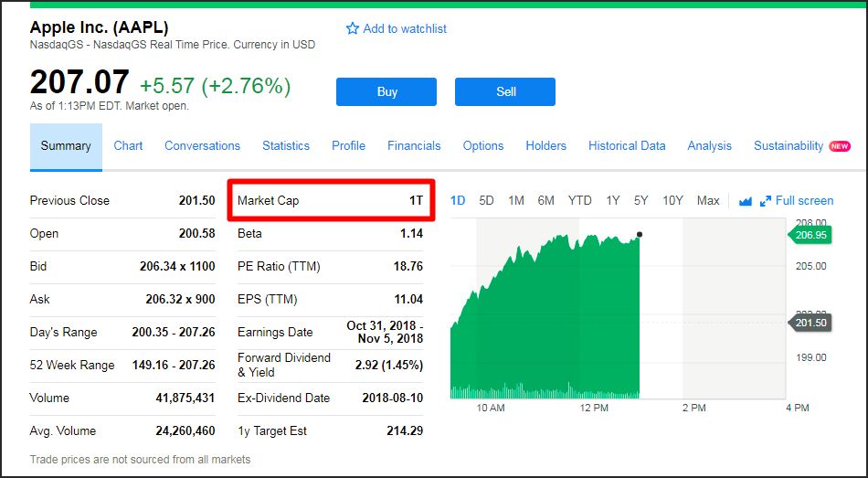Click the green intraday price area chart
Image resolution: width=868 pixels, height=478 pixels.
click(545, 315)
